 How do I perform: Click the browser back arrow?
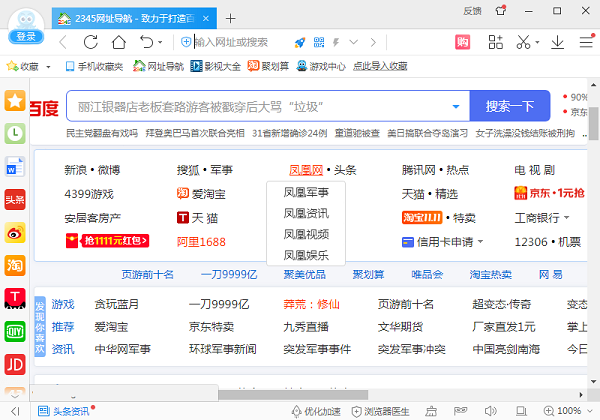pos(63,42)
